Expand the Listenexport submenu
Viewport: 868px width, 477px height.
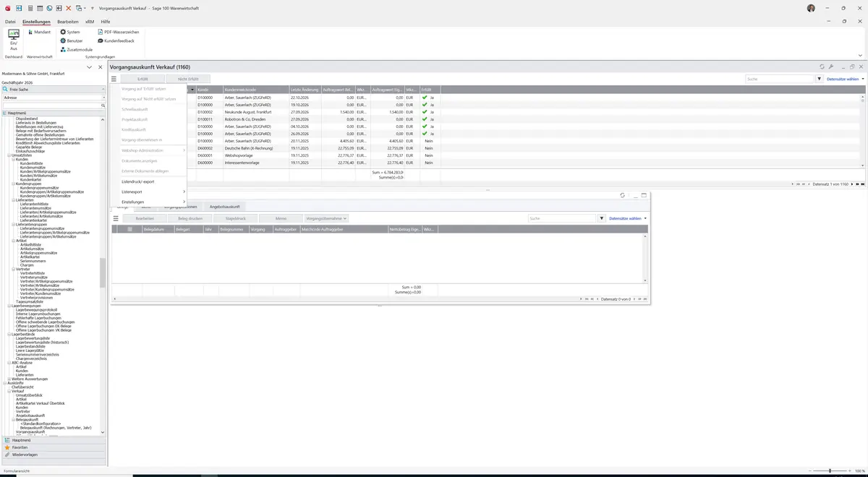153,192
